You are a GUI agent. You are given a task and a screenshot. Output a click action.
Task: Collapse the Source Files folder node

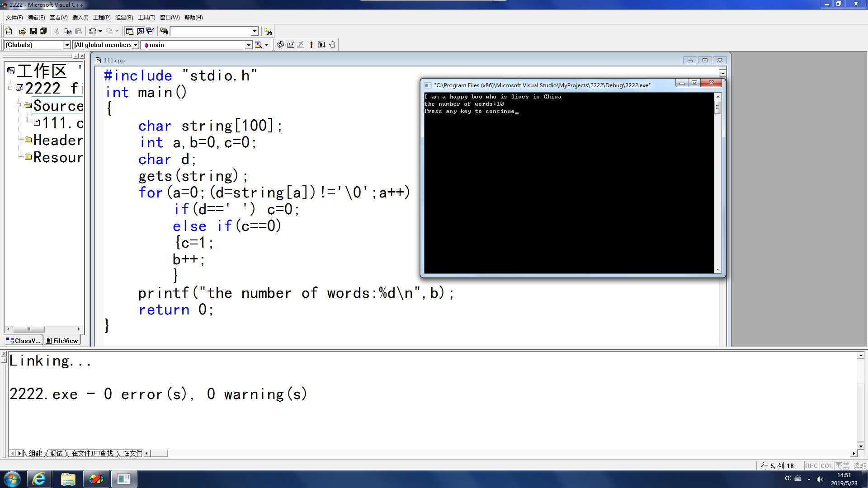(x=19, y=105)
